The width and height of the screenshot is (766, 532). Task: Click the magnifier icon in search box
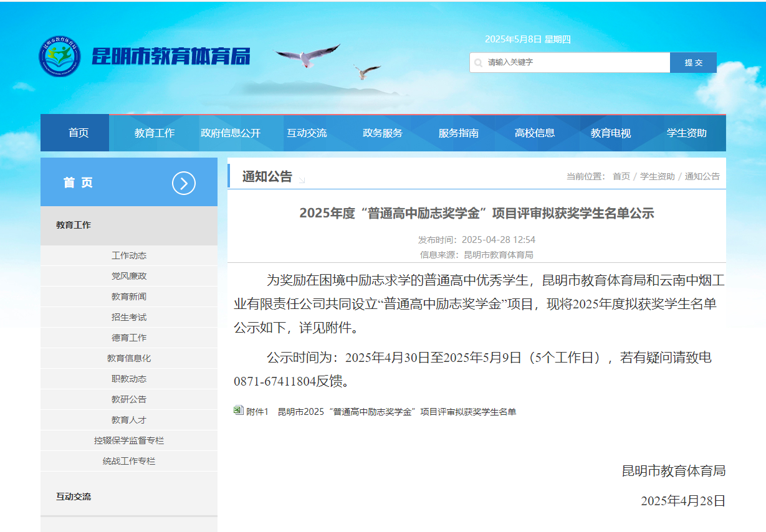(478, 63)
